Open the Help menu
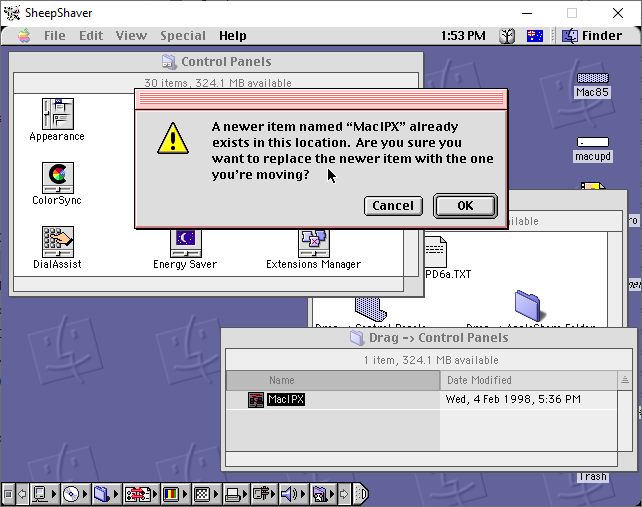642x507 pixels. pyautogui.click(x=233, y=36)
